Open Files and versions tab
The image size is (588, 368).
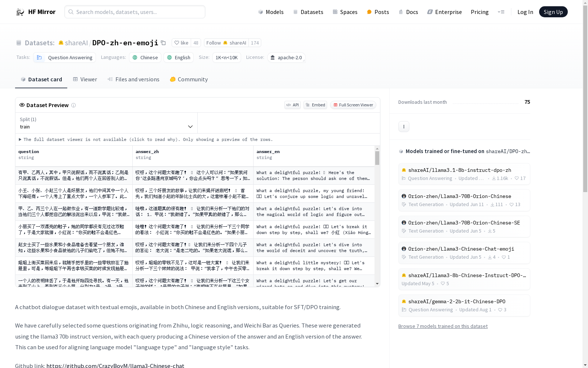pos(133,79)
